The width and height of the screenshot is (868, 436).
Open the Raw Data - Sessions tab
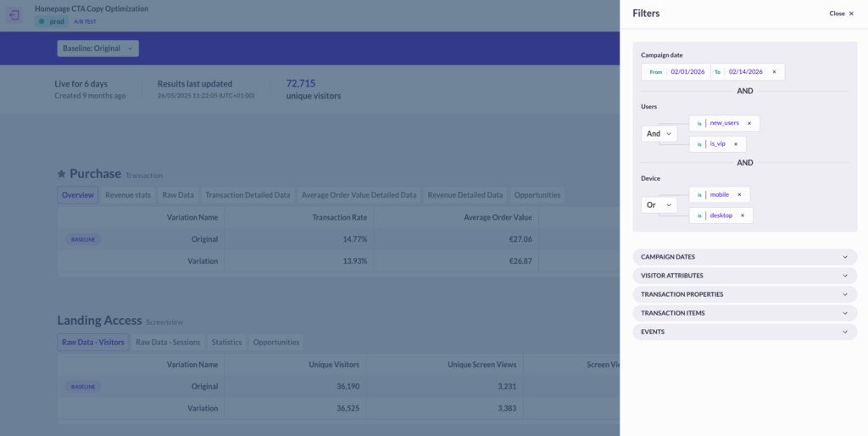tap(169, 343)
